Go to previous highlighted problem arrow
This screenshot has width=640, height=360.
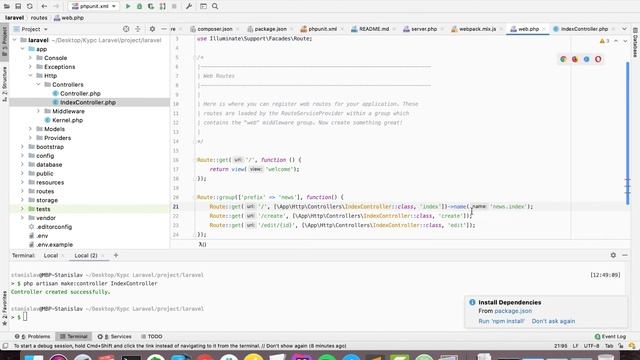(x=616, y=41)
